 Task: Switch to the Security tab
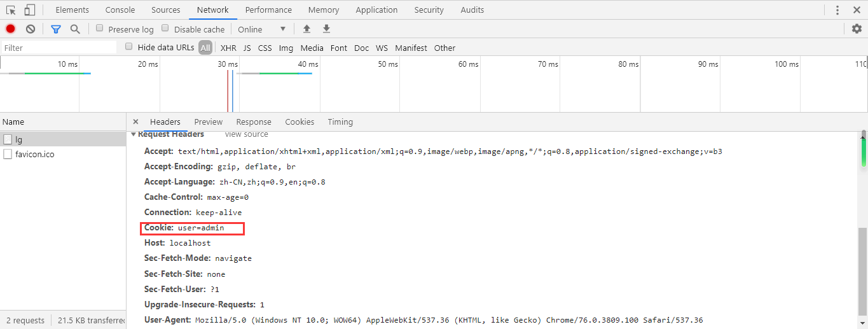click(429, 10)
